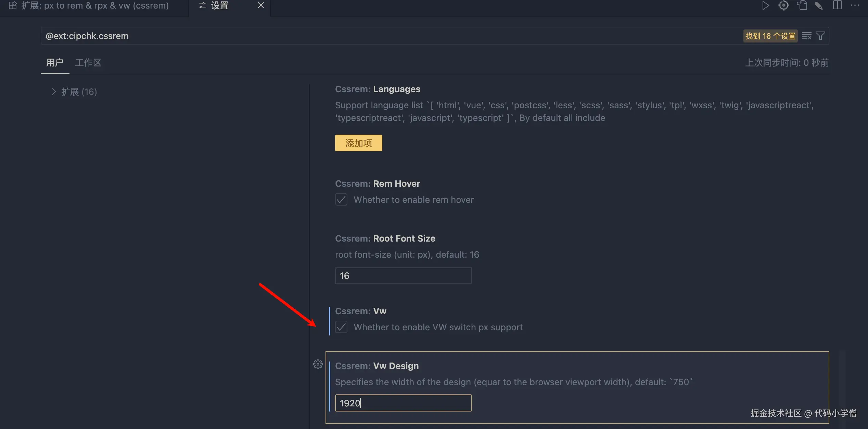Click the run (play triangle) icon
Viewport: 868px width, 429px height.
(x=765, y=5)
